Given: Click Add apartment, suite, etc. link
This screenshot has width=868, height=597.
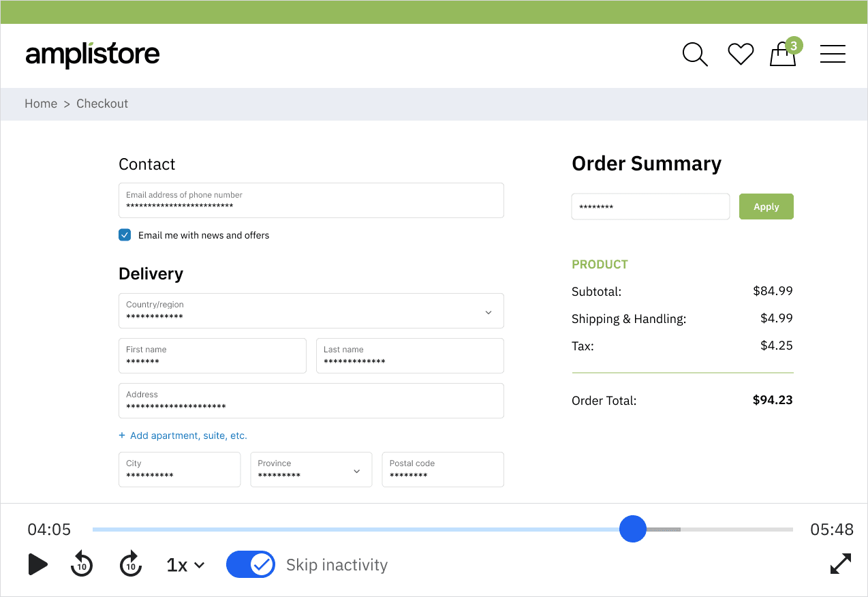Looking at the screenshot, I should 188,435.
